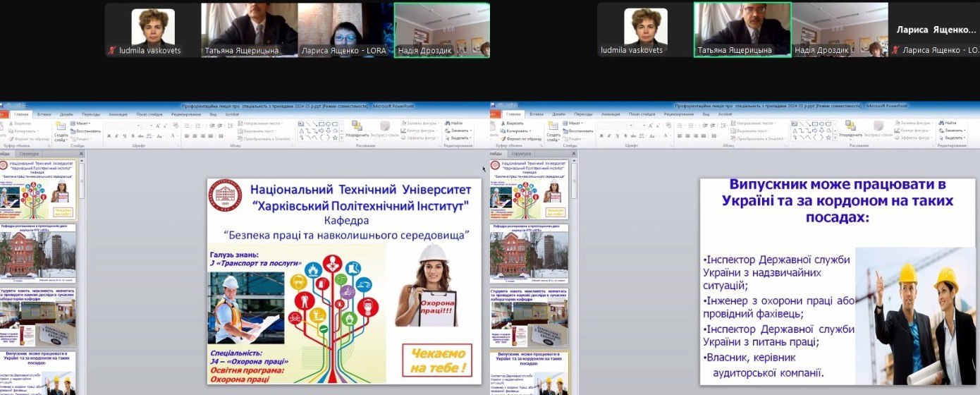Select Надія Дроздик video tile in left gallery

pyautogui.click(x=442, y=30)
